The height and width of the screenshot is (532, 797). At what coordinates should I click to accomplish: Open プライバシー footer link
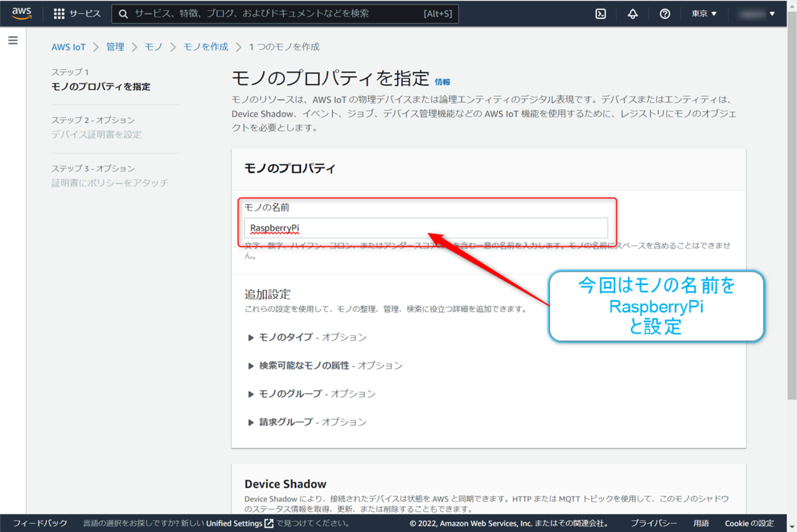point(654,523)
